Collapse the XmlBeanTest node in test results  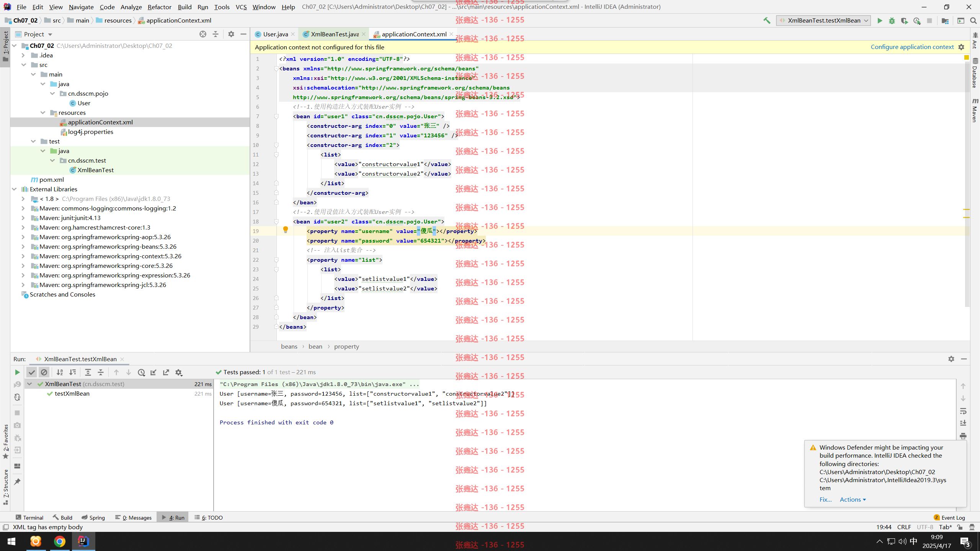(x=29, y=384)
